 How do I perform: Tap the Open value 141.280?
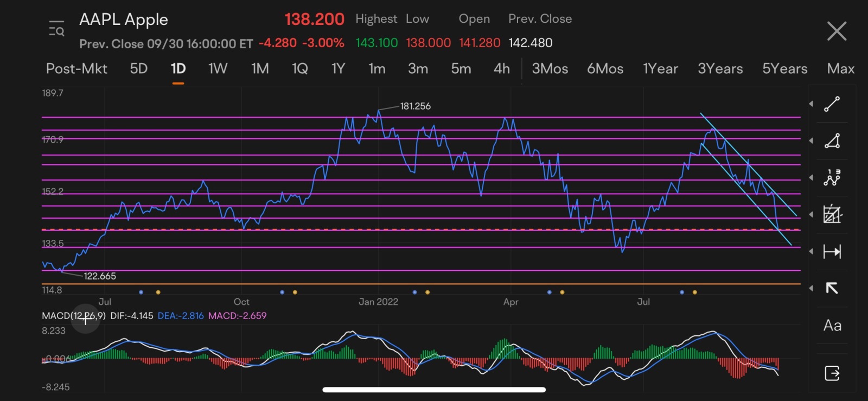coord(480,43)
